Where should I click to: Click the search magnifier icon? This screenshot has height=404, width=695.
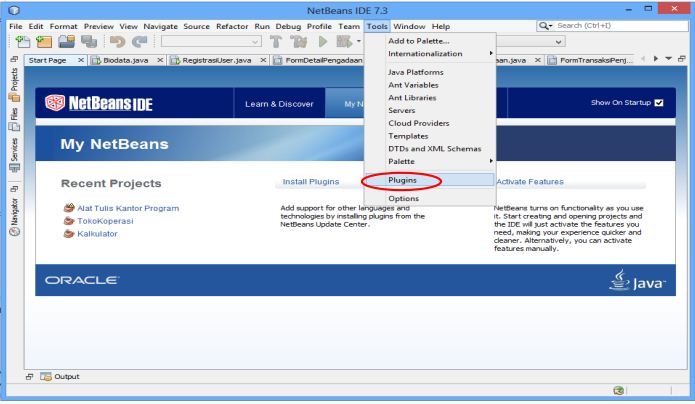coord(543,26)
